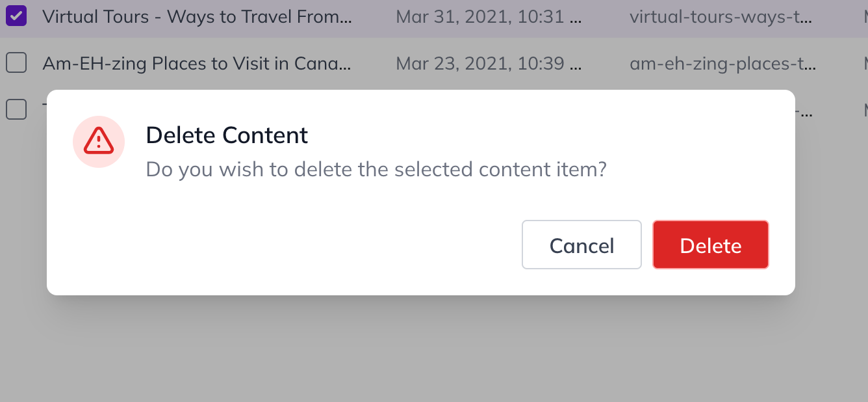Click the pink circle behind the warning icon
The height and width of the screenshot is (402, 868).
click(99, 142)
